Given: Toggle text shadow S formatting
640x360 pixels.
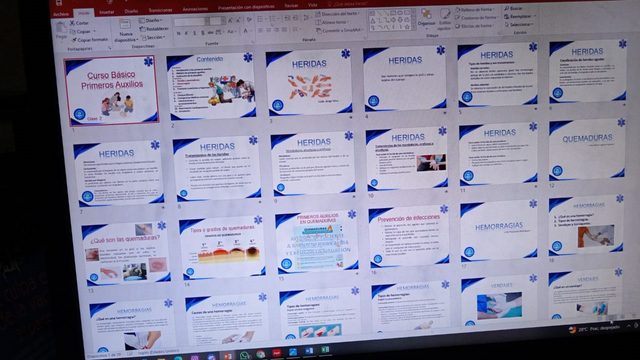Looking at the screenshot, I should (202, 33).
